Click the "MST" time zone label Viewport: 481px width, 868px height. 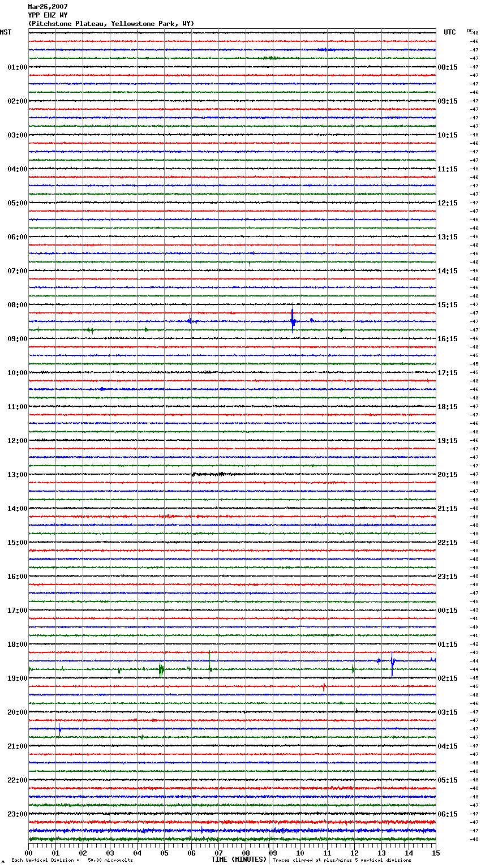[6, 32]
